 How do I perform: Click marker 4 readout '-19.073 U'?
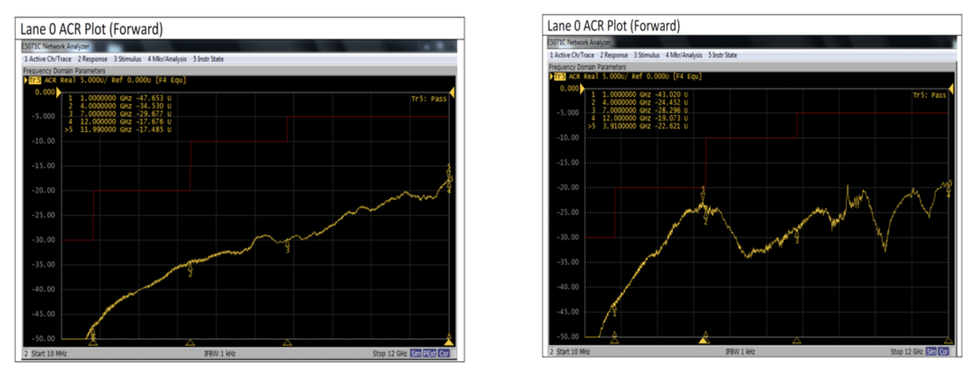[x=671, y=118]
